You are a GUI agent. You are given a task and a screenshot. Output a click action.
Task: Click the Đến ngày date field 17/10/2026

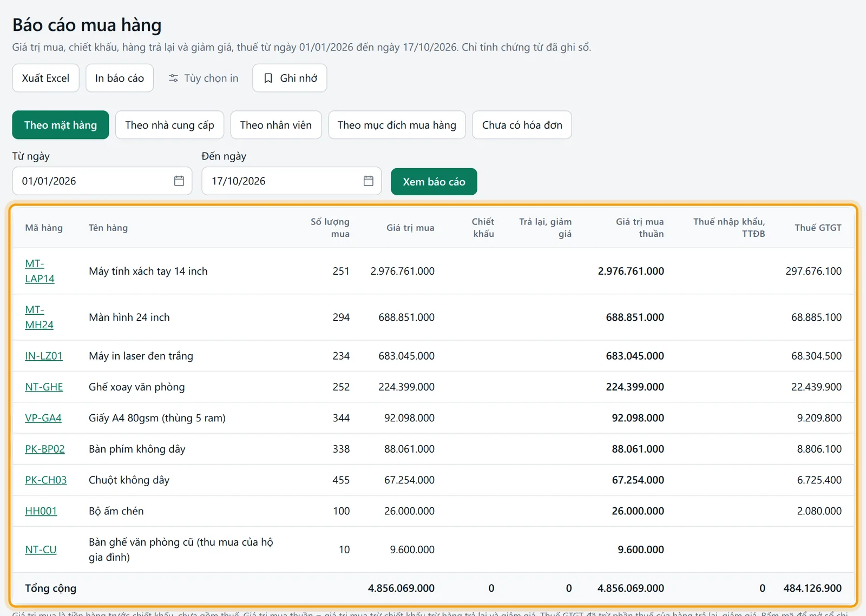292,181
